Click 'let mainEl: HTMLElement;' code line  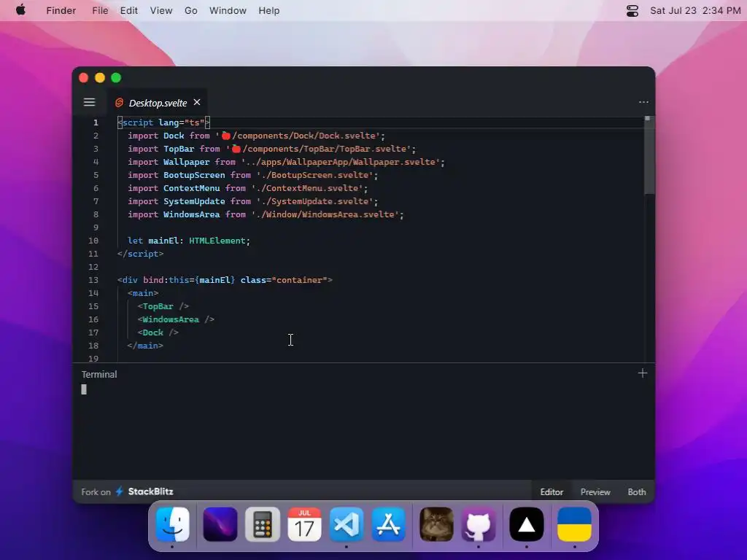click(x=189, y=241)
